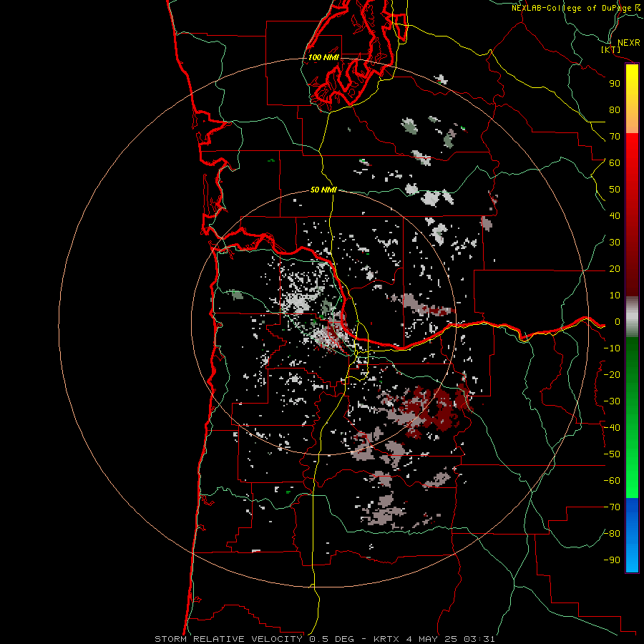Click the 40 value on the velocity scale
Screen dimensions: 644x644
click(615, 215)
